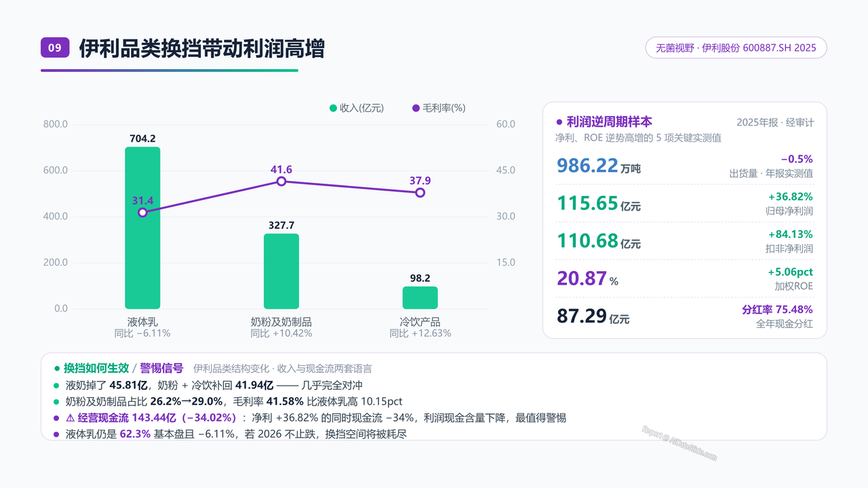
Task: Select the 87.29 亿元 value
Action: [x=593, y=316]
